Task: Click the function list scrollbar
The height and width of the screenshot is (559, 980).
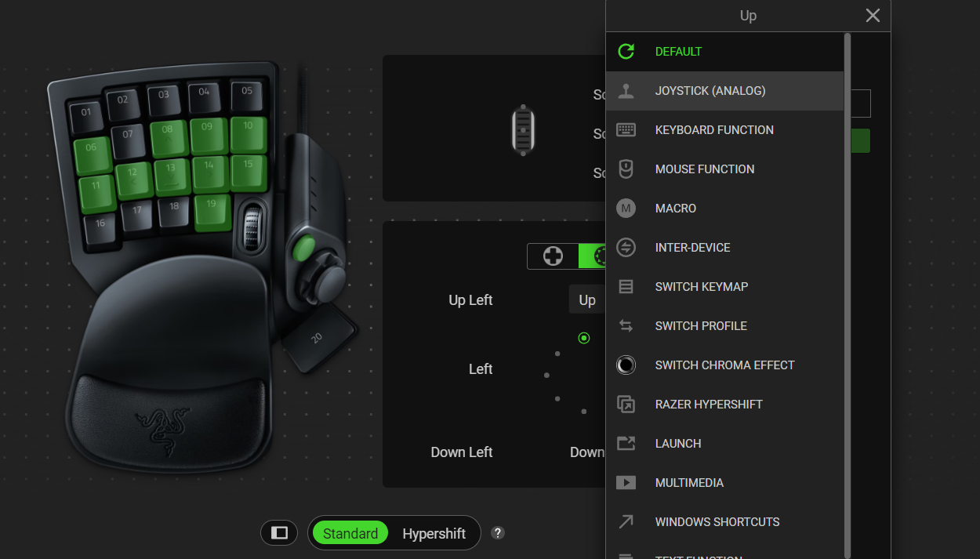Action: click(x=848, y=294)
